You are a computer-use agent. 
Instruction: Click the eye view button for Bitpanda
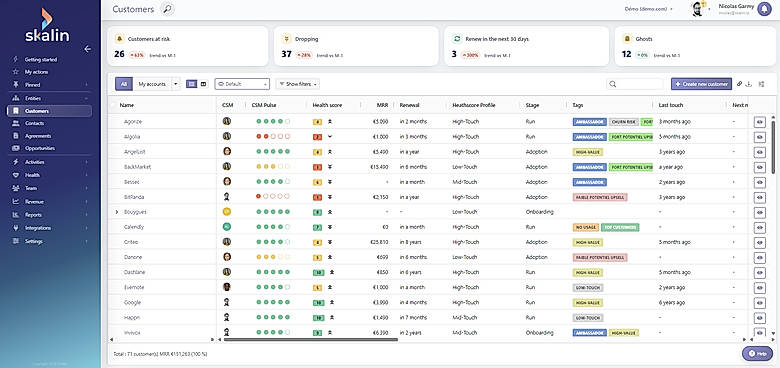point(760,197)
